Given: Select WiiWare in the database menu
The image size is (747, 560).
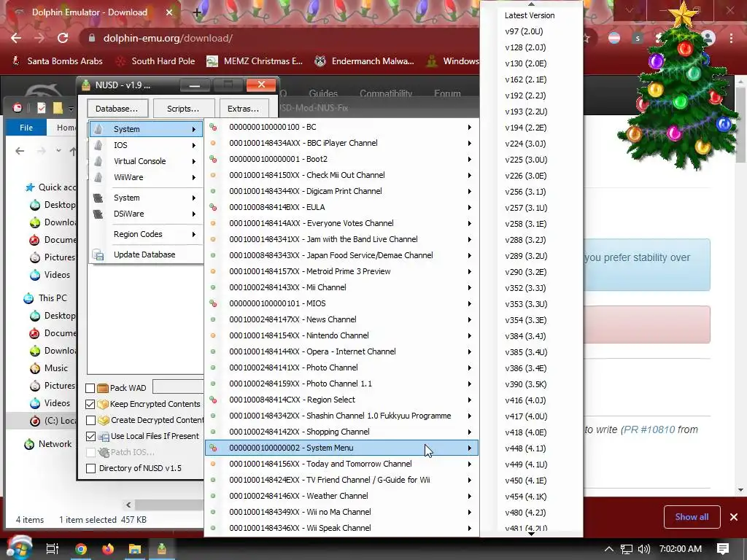Looking at the screenshot, I should [146, 177].
